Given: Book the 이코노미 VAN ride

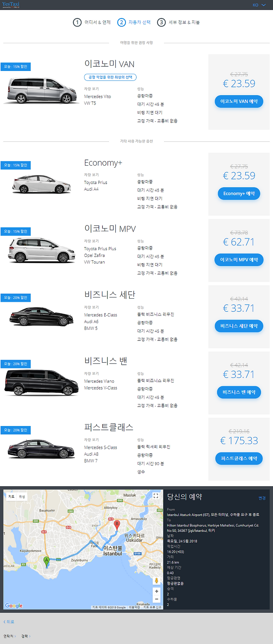Looking at the screenshot, I should pyautogui.click(x=239, y=102).
